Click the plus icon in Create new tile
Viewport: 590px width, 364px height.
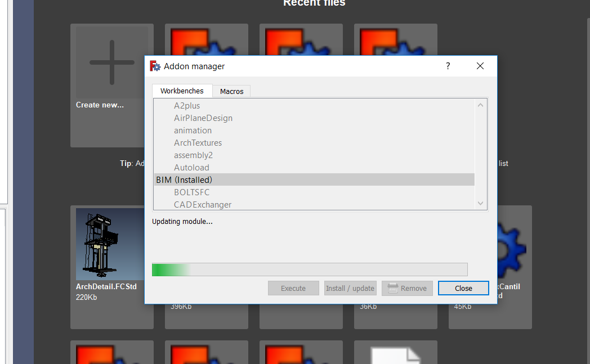click(112, 62)
